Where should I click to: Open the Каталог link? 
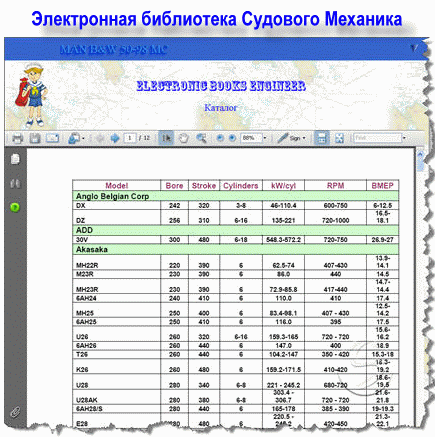tap(221, 107)
